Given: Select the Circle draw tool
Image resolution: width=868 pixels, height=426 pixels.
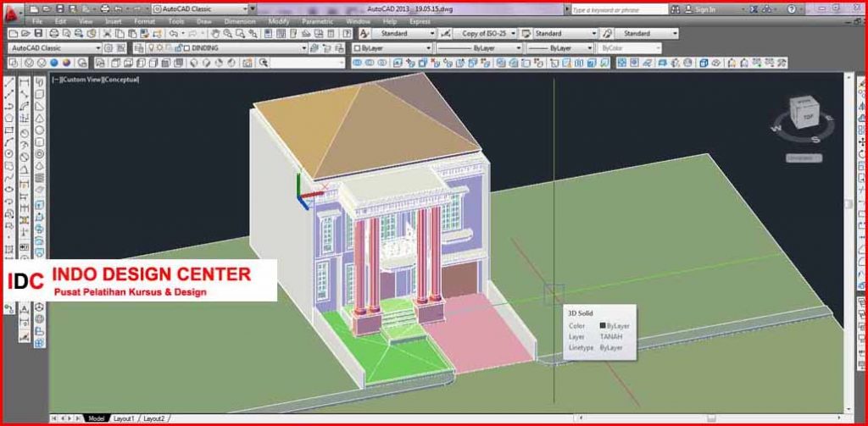Looking at the screenshot, I should (x=9, y=154).
